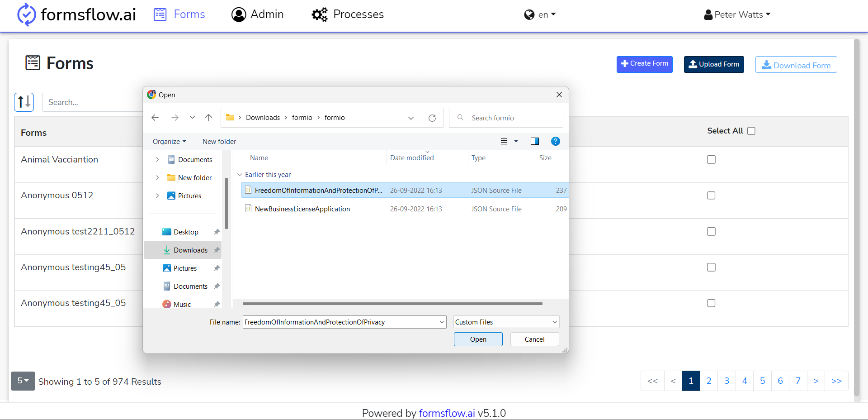Check the Anonymous test2211_0512 row checkbox
868x420 pixels.
click(711, 231)
